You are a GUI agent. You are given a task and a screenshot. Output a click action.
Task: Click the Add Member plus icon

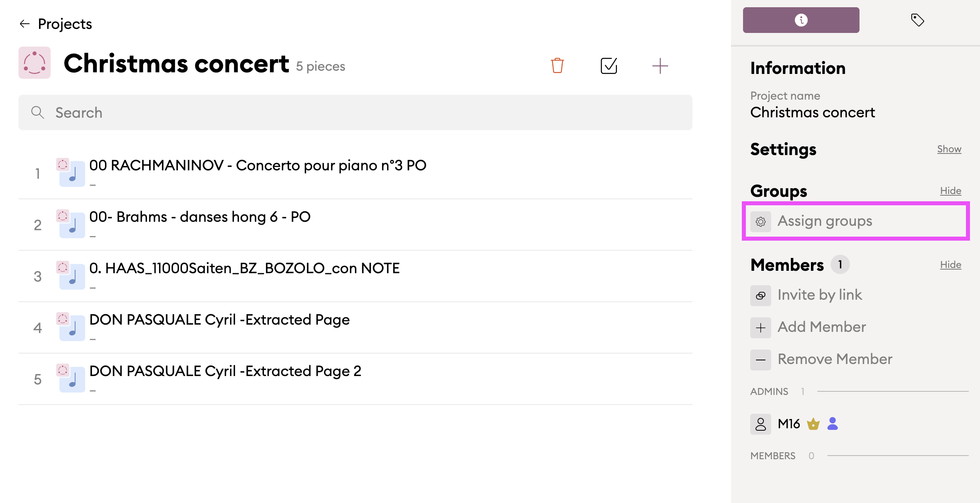tap(760, 328)
